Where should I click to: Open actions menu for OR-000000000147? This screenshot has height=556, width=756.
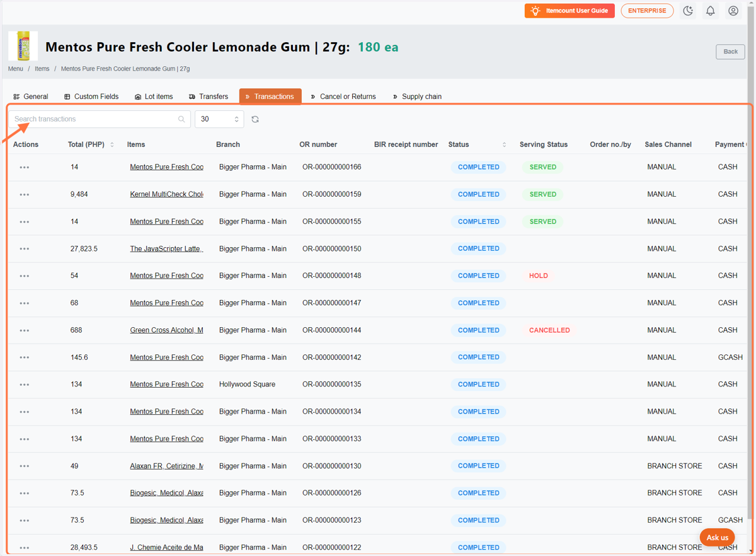[25, 303]
